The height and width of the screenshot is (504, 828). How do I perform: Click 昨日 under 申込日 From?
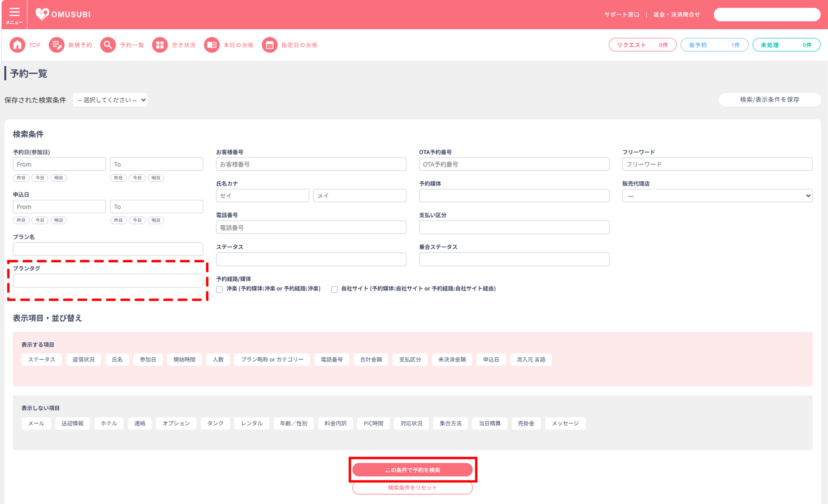click(21, 220)
